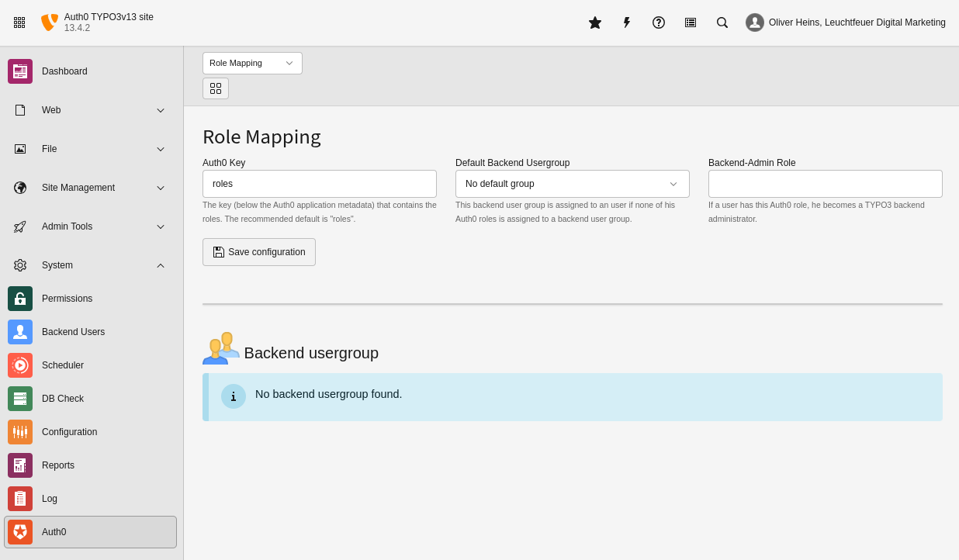Click the Permissions lock icon

[20, 299]
